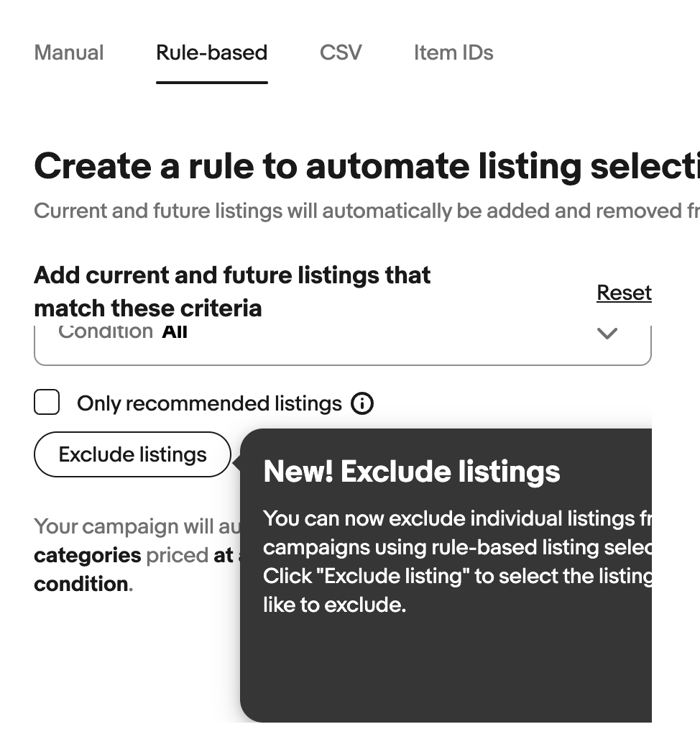
Task: Go to the Item IDs tab
Action: [453, 52]
